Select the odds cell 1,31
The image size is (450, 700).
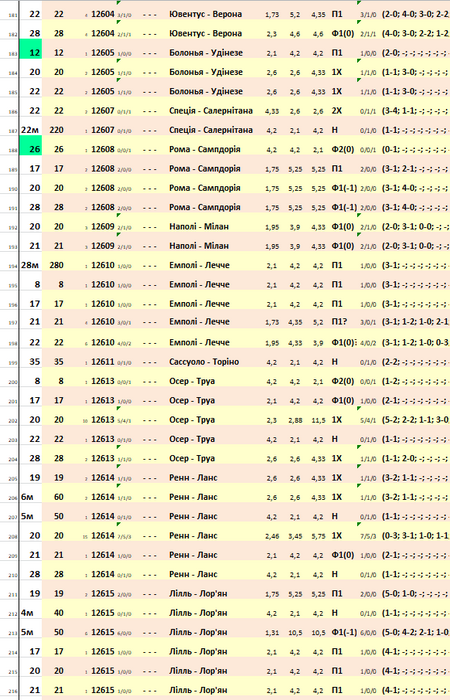(x=272, y=633)
